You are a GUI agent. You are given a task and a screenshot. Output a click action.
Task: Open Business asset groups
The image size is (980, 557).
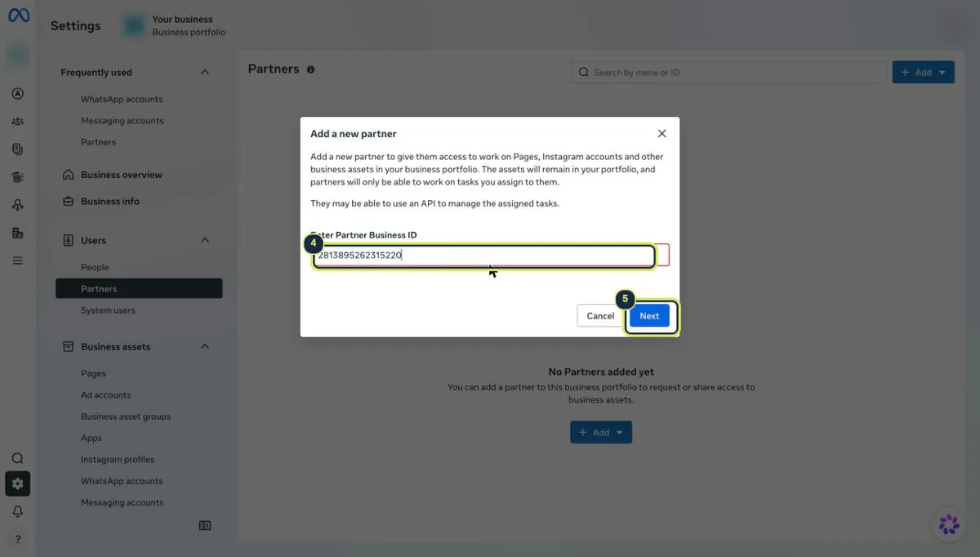tap(126, 417)
